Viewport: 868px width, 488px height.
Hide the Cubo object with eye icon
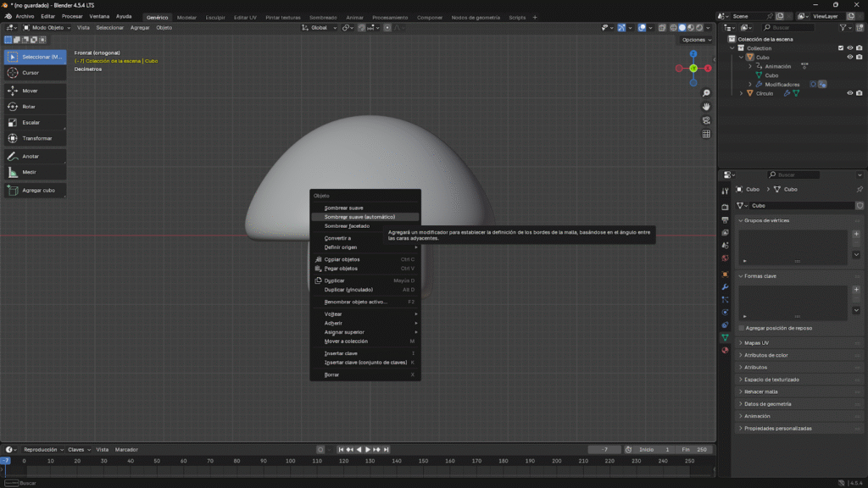click(849, 58)
